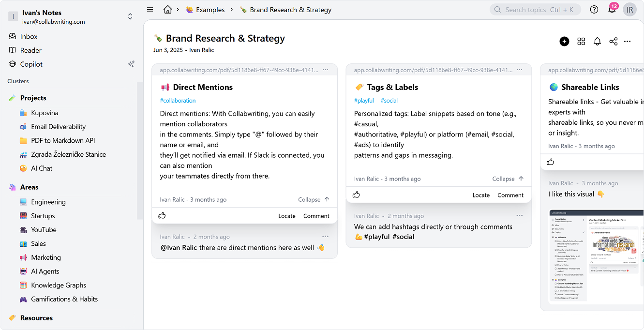644x330 pixels.
Task: Open notifications bell with 12 badge
Action: click(612, 10)
